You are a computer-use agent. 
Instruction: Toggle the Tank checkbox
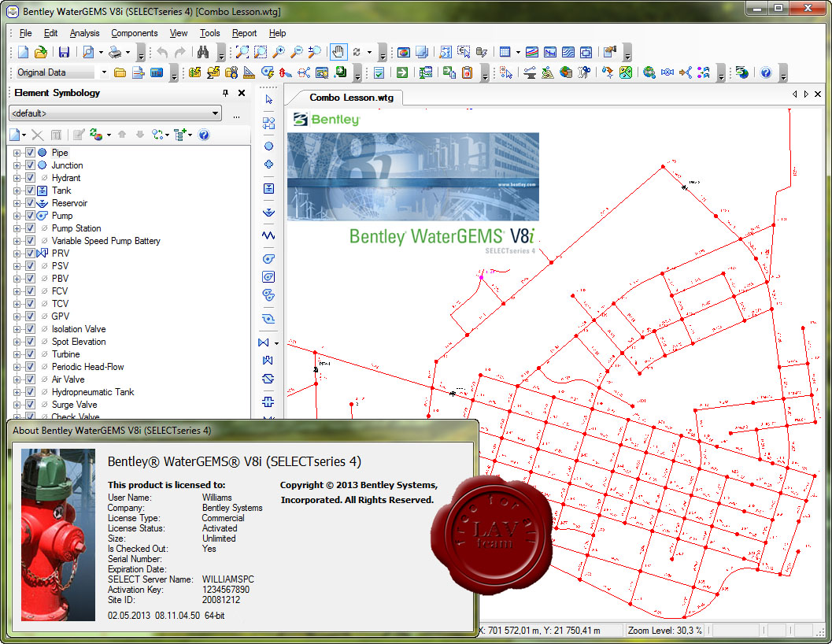30,190
